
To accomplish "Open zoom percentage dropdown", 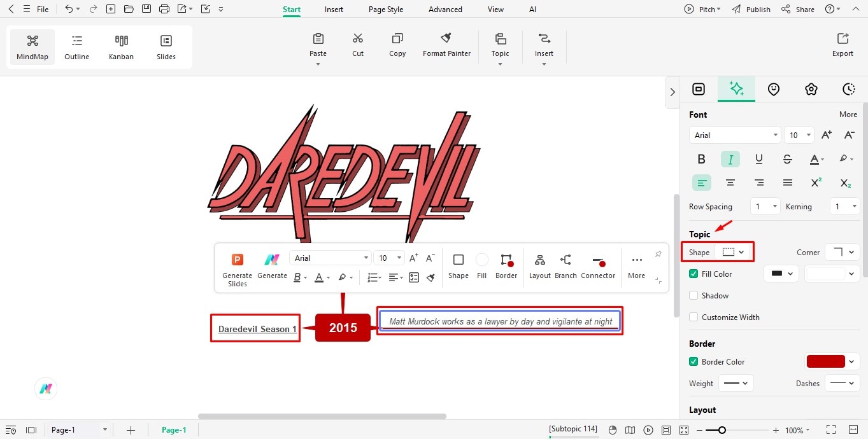I will pyautogui.click(x=798, y=430).
